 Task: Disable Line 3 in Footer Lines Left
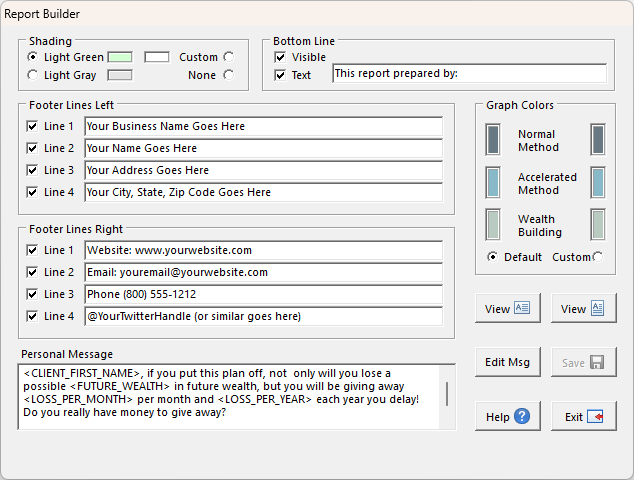33,171
